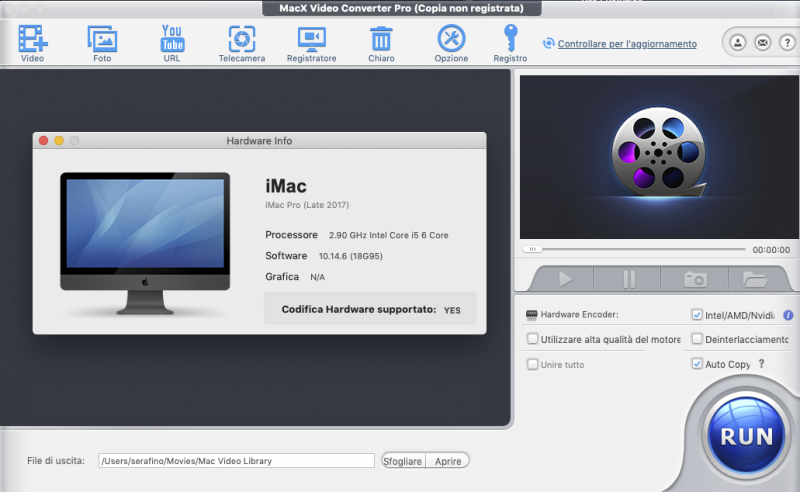Pause the preview playback
Image resolution: width=800 pixels, height=492 pixels.
(629, 279)
